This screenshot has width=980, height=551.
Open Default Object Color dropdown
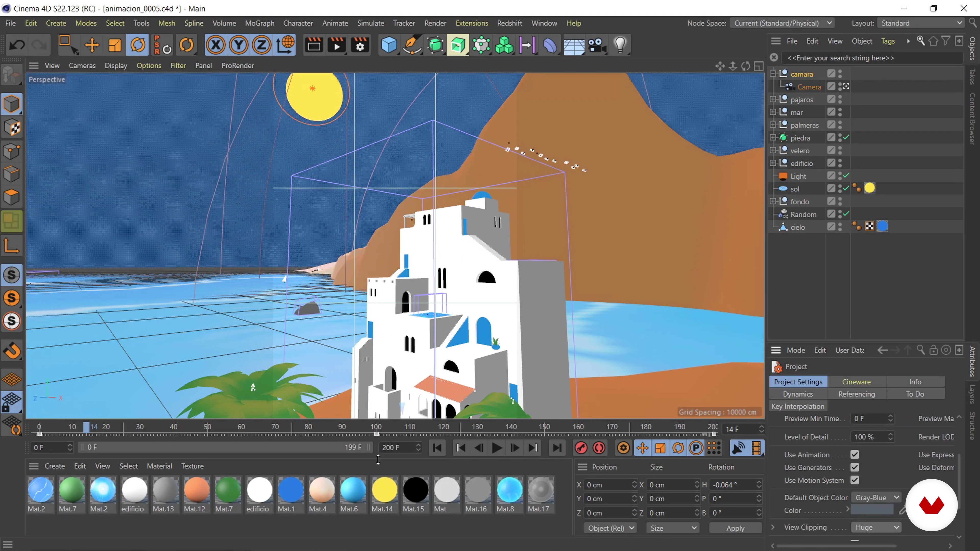tap(876, 497)
